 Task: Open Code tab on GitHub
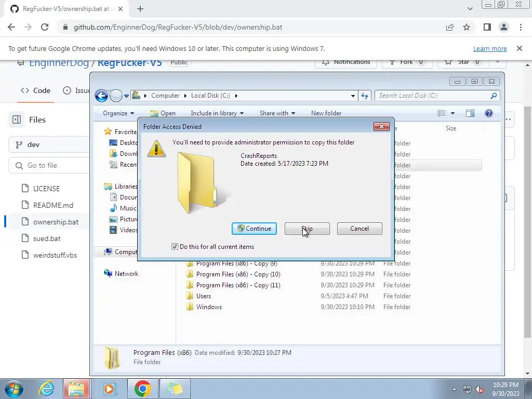[x=35, y=90]
